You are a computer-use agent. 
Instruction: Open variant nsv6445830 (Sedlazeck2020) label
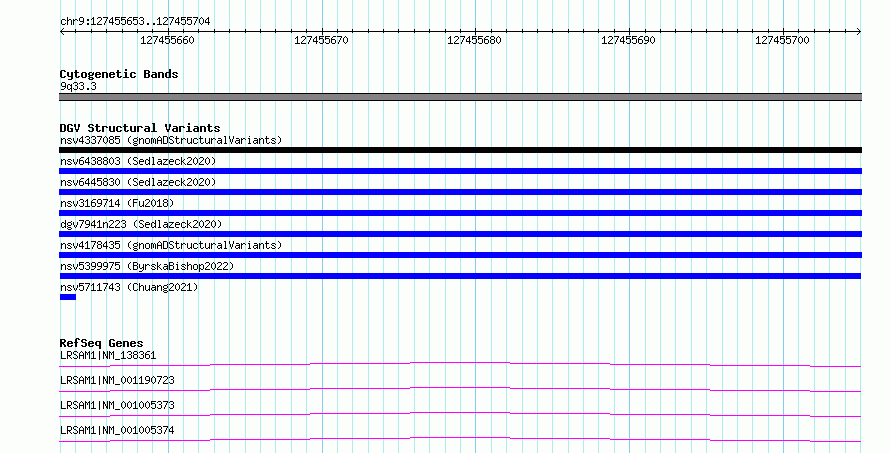pos(138,182)
